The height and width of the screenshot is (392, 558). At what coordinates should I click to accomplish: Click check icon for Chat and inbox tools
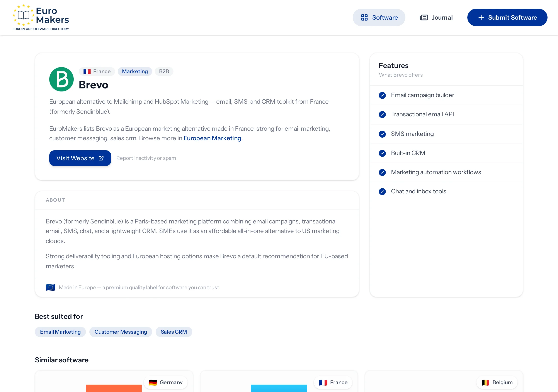[x=382, y=191]
